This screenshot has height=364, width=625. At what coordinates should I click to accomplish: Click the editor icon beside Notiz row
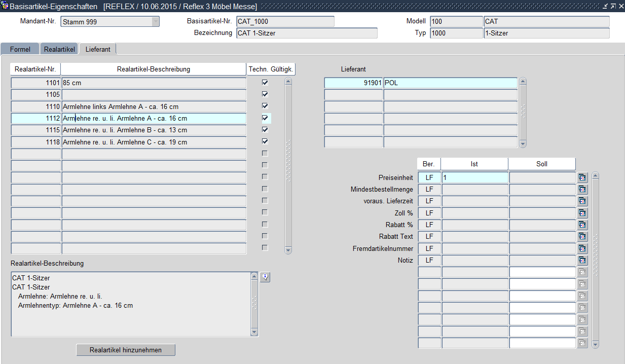click(582, 260)
